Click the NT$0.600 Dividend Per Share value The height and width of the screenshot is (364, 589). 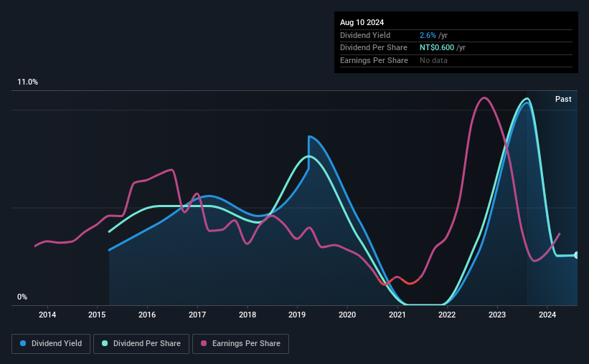437,48
